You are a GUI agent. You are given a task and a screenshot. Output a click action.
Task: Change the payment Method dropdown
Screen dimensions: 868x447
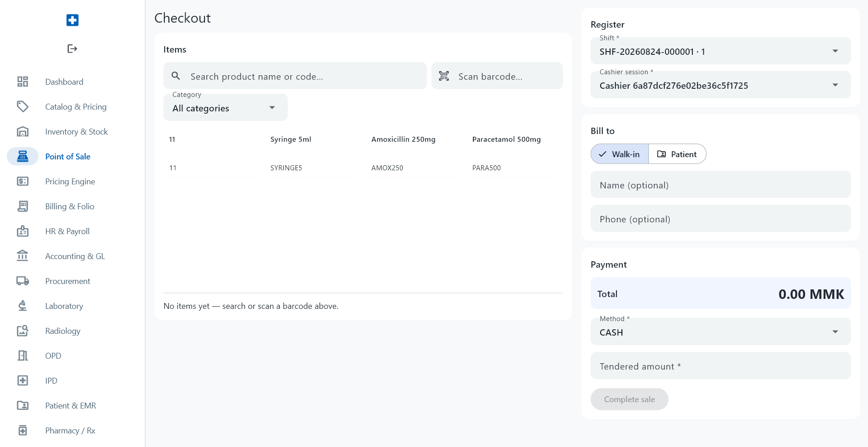[720, 332]
